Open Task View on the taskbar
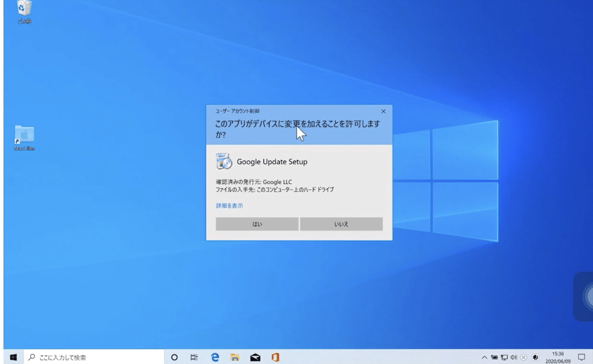This screenshot has height=364, width=593. [194, 357]
